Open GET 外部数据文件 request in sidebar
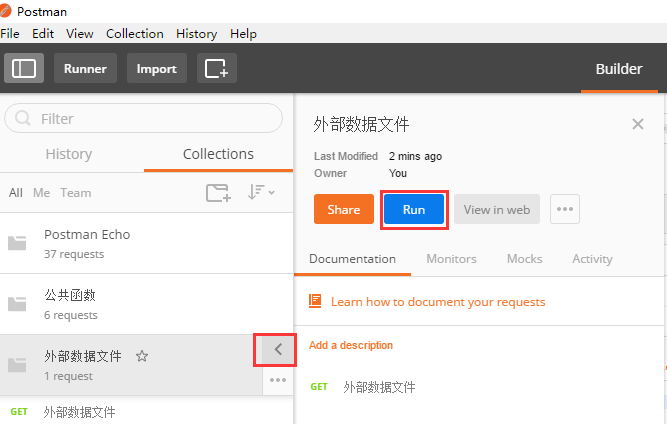 point(146,412)
